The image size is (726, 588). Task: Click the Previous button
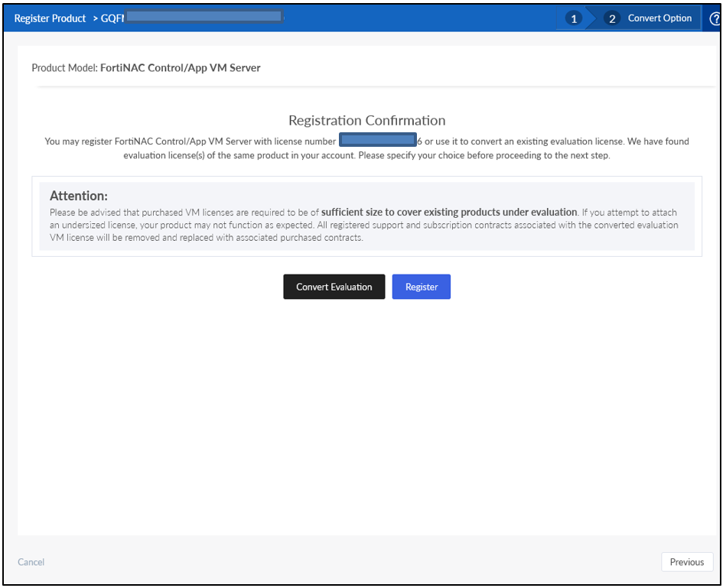[687, 562]
